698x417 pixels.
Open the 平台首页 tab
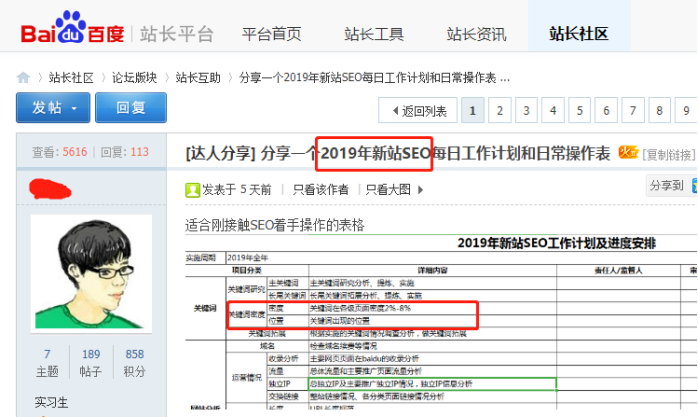(272, 34)
